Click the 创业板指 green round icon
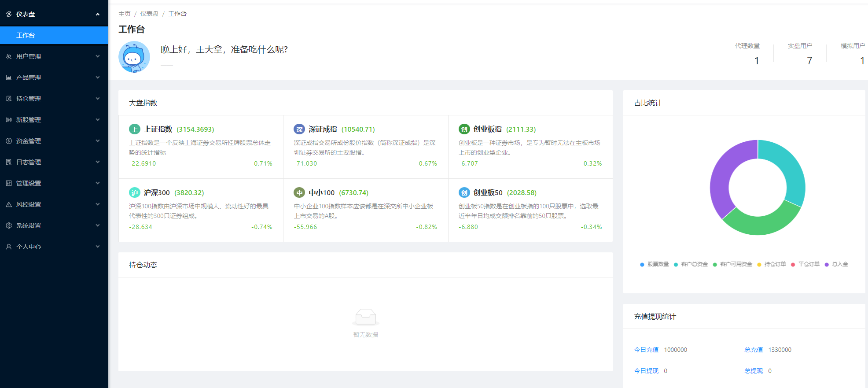868x388 pixels. click(464, 129)
